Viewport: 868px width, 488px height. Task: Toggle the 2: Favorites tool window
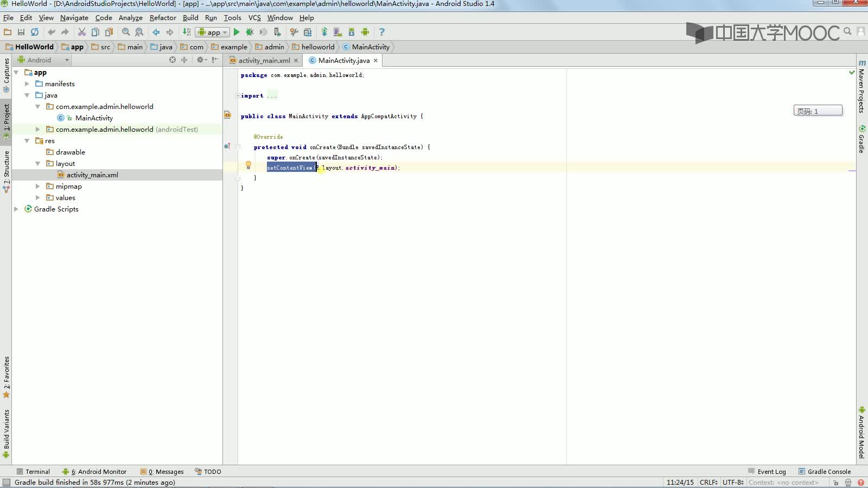(7, 377)
